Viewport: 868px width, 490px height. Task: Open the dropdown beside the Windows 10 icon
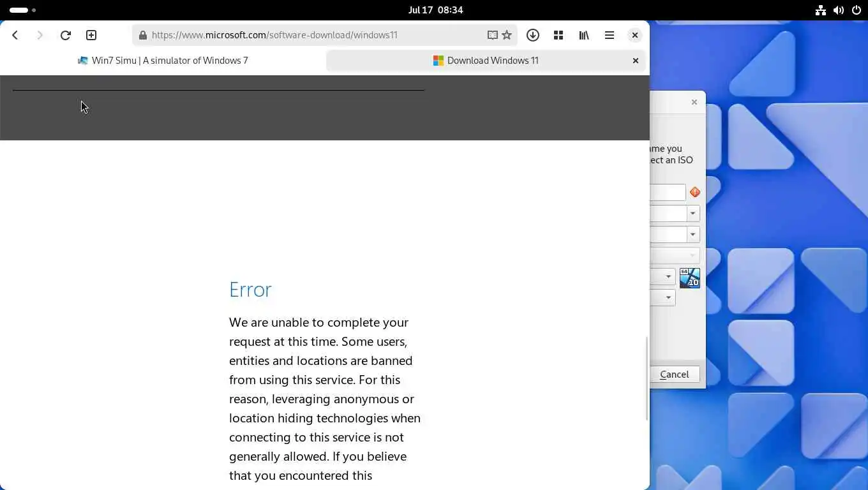coord(668,276)
